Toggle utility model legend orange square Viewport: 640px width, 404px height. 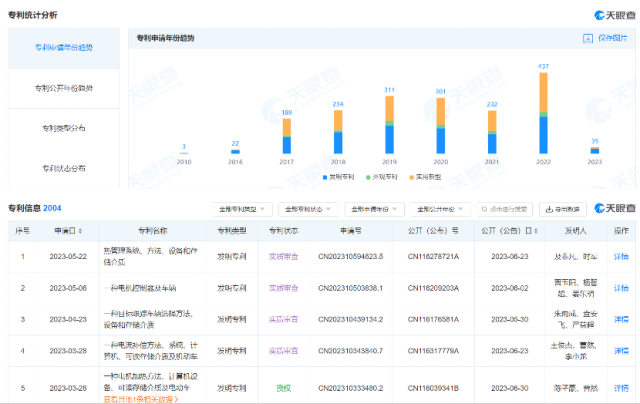411,177
